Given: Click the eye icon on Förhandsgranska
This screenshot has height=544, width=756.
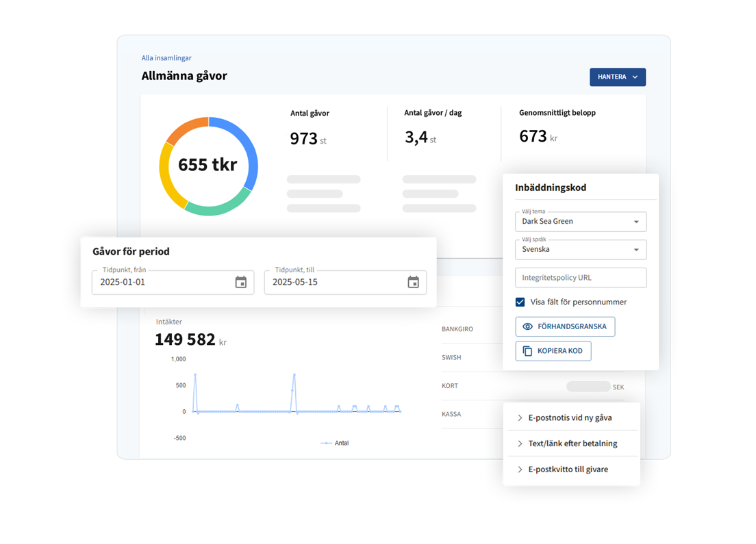Looking at the screenshot, I should [x=527, y=326].
